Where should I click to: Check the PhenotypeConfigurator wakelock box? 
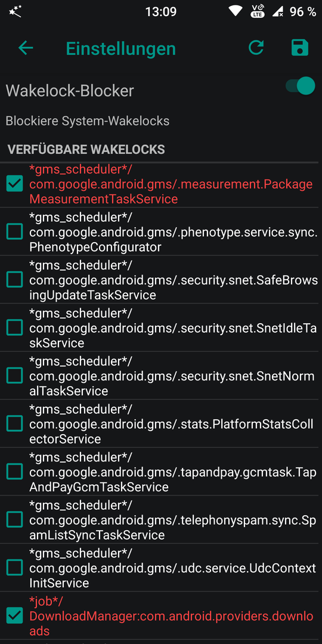15,232
